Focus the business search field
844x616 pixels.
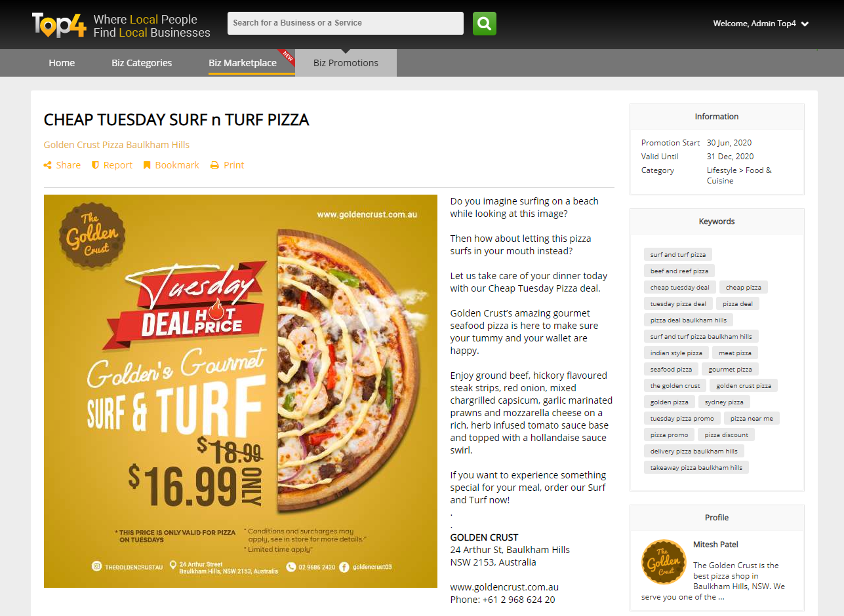point(346,23)
